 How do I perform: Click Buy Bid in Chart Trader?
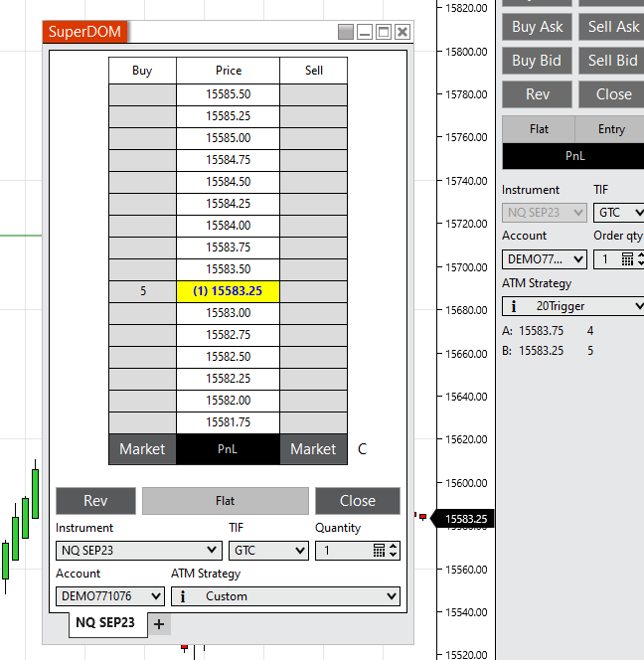(x=537, y=61)
